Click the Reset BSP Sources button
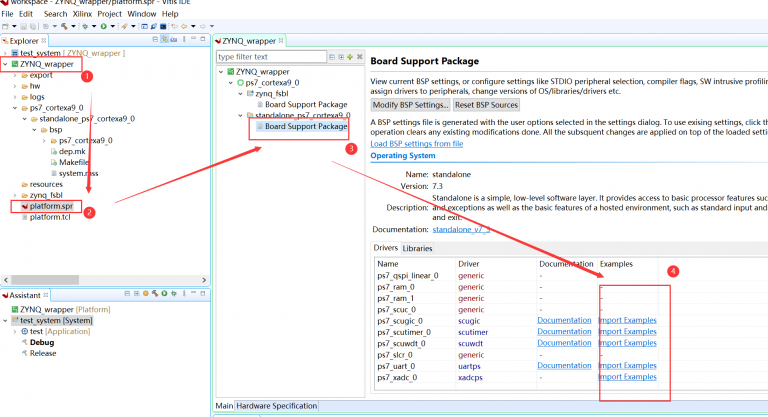 tap(487, 104)
